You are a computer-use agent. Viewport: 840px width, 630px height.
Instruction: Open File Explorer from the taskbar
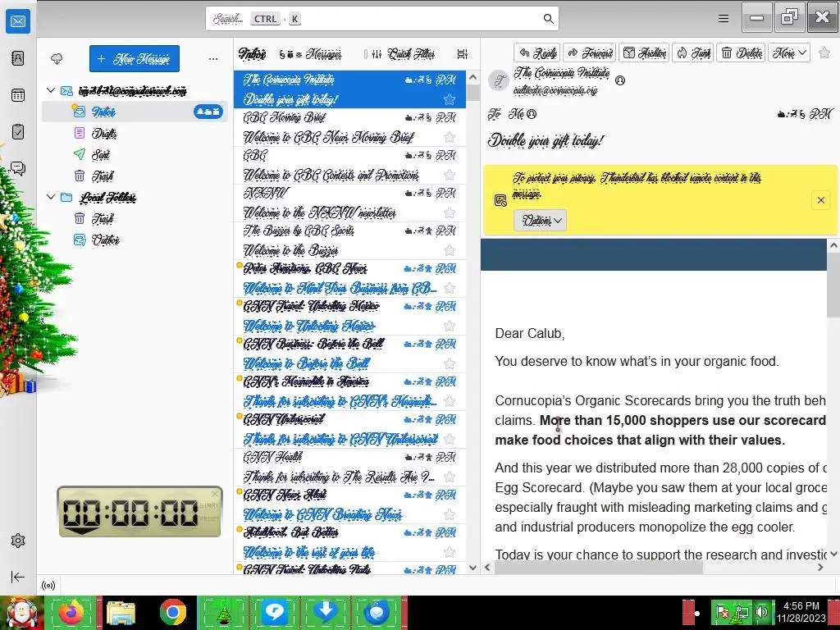pyautogui.click(x=121, y=612)
